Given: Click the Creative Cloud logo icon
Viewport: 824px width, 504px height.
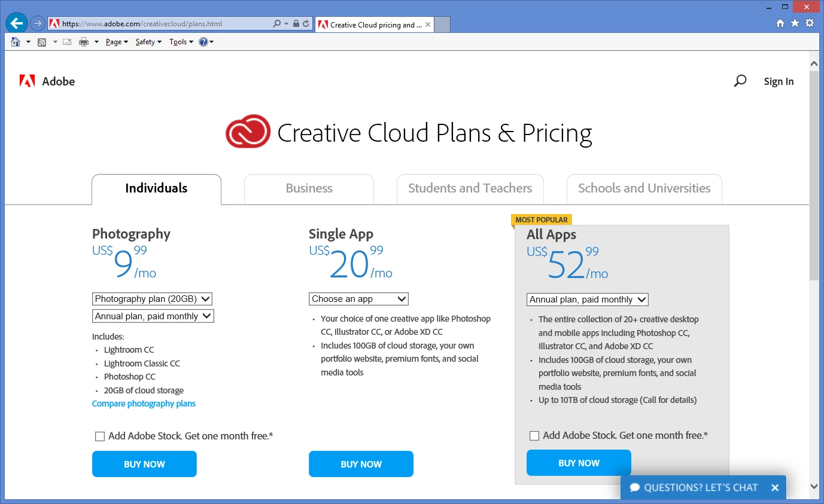Looking at the screenshot, I should coord(248,132).
